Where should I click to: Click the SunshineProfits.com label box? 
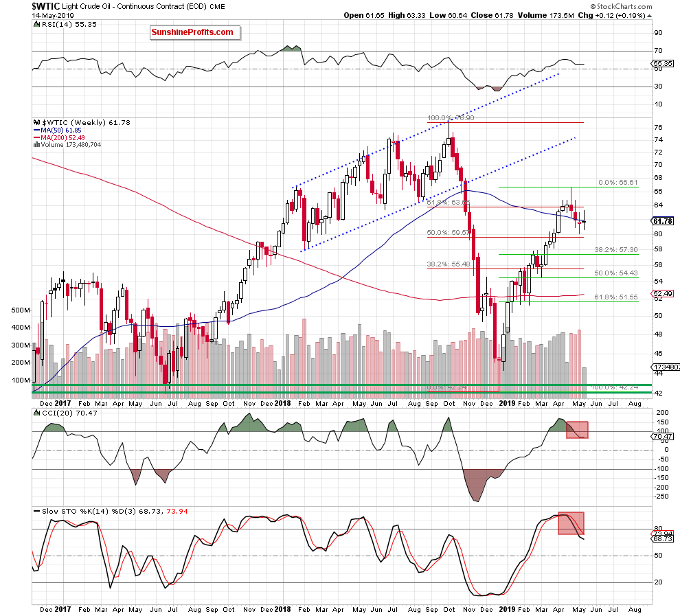point(195,32)
